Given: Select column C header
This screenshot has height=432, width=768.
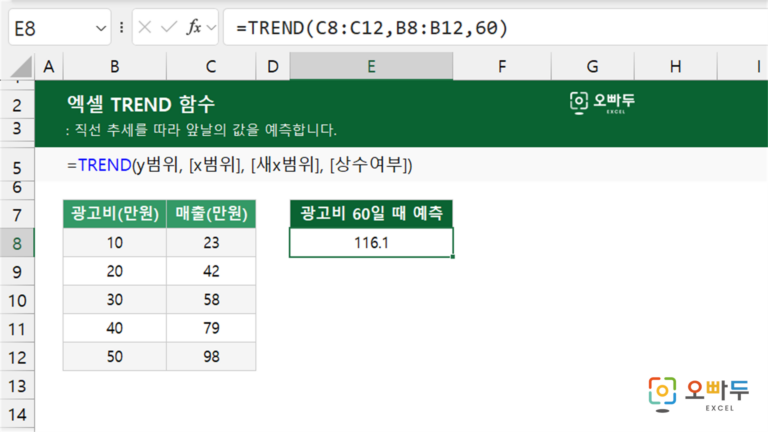Looking at the screenshot, I should pos(211,67).
